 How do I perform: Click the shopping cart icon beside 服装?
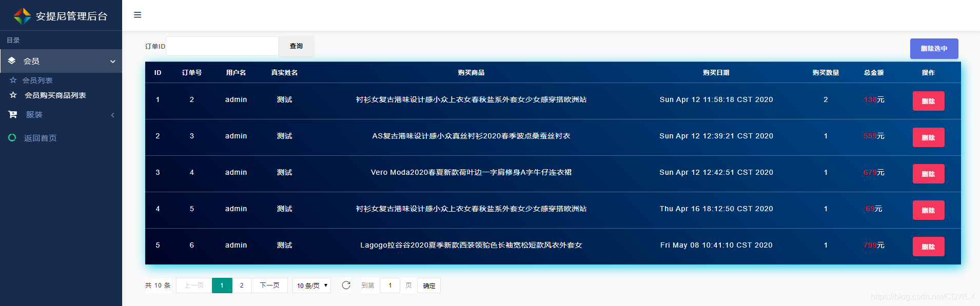click(x=13, y=114)
